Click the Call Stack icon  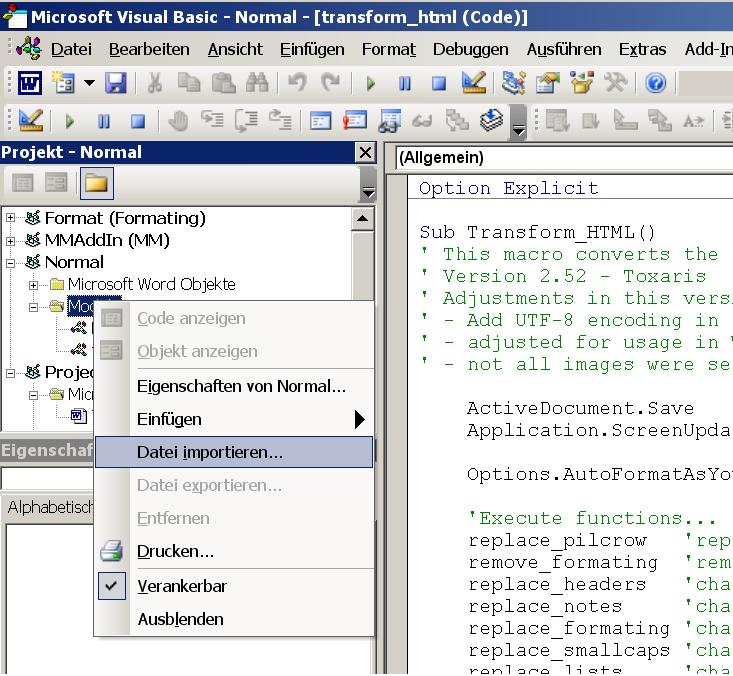coord(457,121)
